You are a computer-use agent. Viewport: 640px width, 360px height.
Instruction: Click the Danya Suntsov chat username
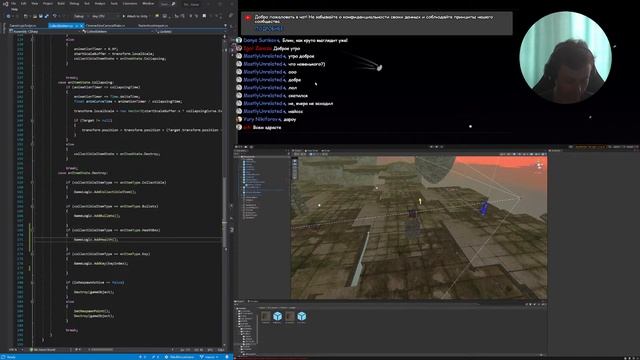(261, 40)
